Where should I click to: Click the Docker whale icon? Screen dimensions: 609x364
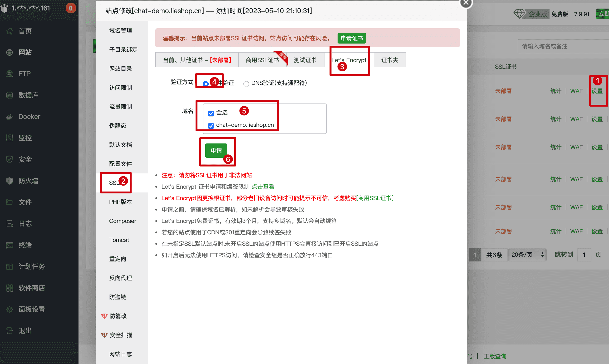(10, 117)
